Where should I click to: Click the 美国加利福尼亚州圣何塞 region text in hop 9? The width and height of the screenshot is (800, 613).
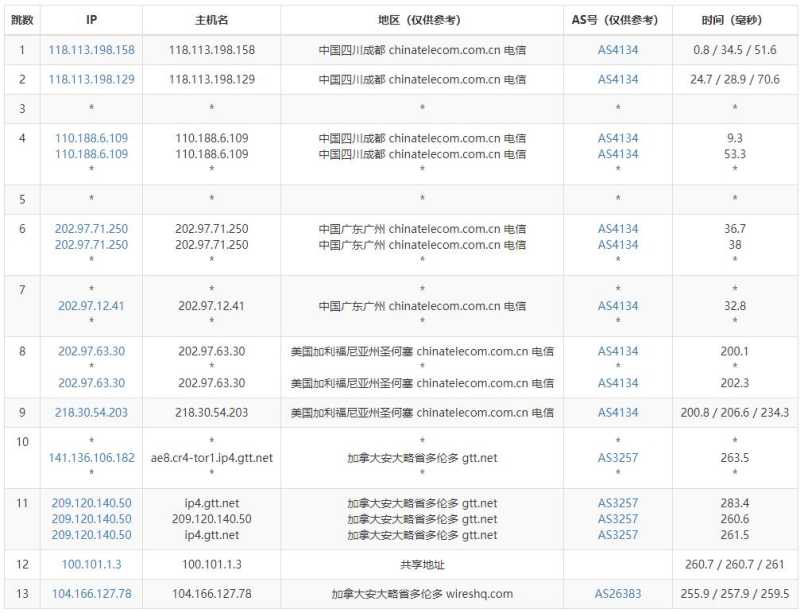tap(422, 412)
